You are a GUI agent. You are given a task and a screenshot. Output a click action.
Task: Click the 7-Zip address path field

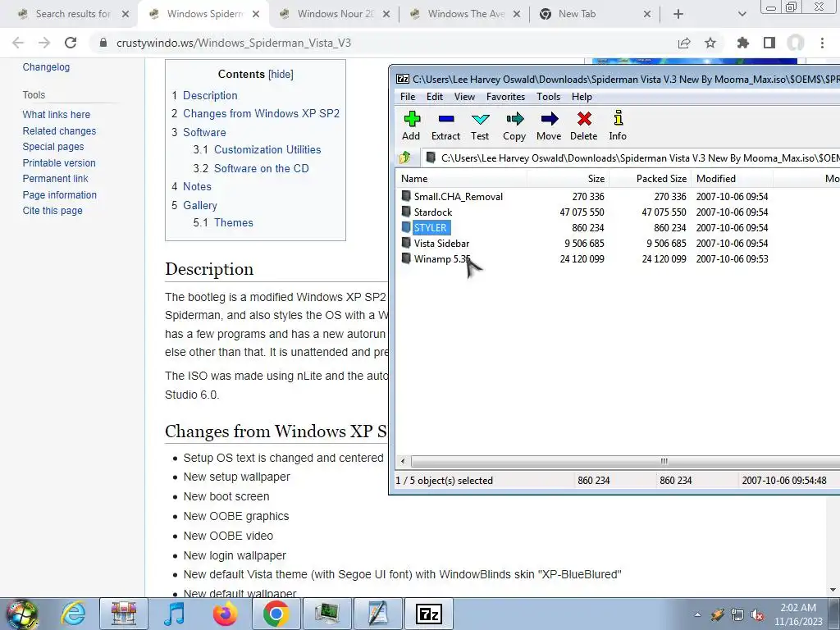point(631,157)
